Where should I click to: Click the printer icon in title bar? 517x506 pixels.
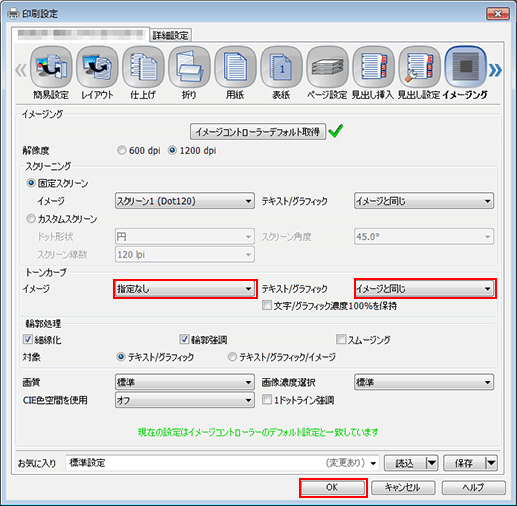point(13,13)
